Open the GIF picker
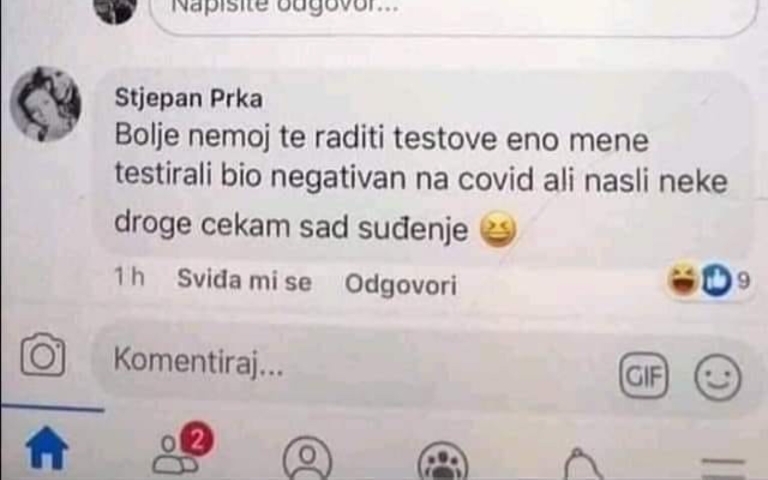 coord(643,376)
